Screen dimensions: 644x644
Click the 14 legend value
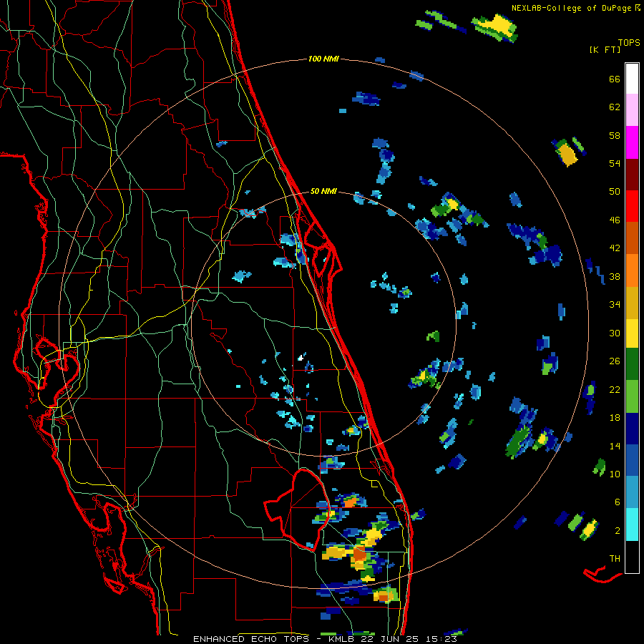point(615,447)
